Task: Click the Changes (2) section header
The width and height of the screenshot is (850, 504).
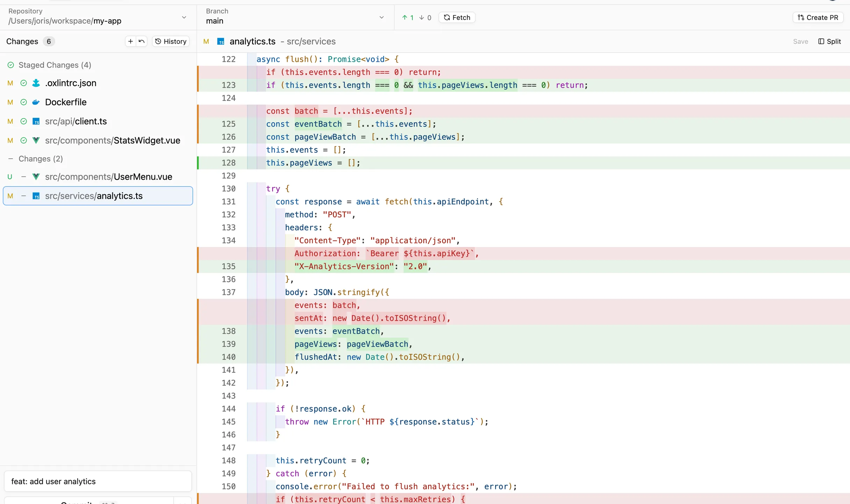Action: 41,159
